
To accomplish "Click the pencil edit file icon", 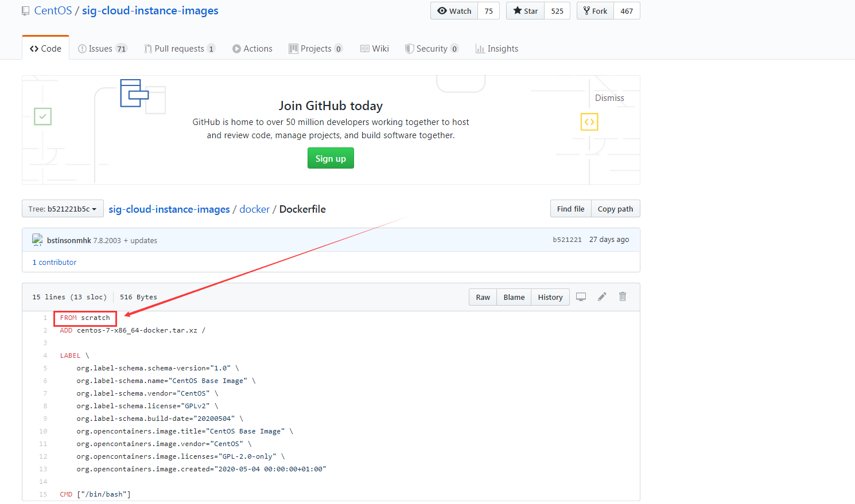I will click(602, 297).
